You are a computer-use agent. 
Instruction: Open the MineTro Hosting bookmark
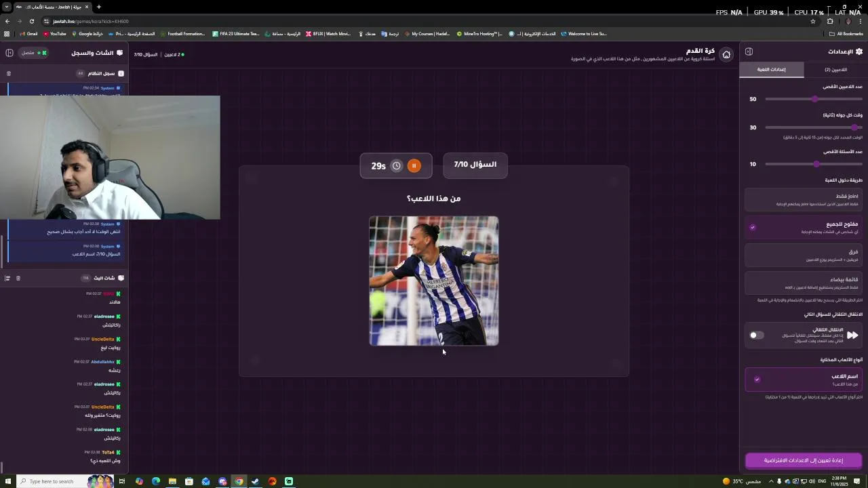(x=479, y=33)
